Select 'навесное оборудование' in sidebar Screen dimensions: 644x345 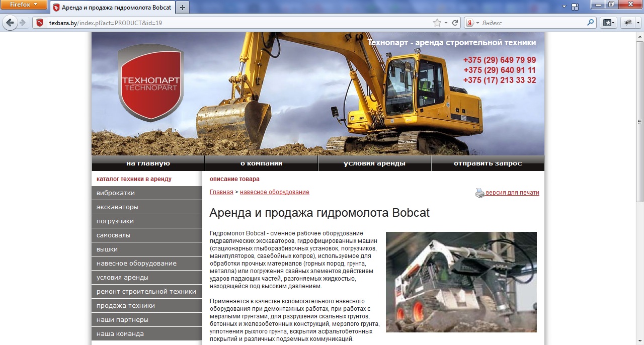(147, 264)
